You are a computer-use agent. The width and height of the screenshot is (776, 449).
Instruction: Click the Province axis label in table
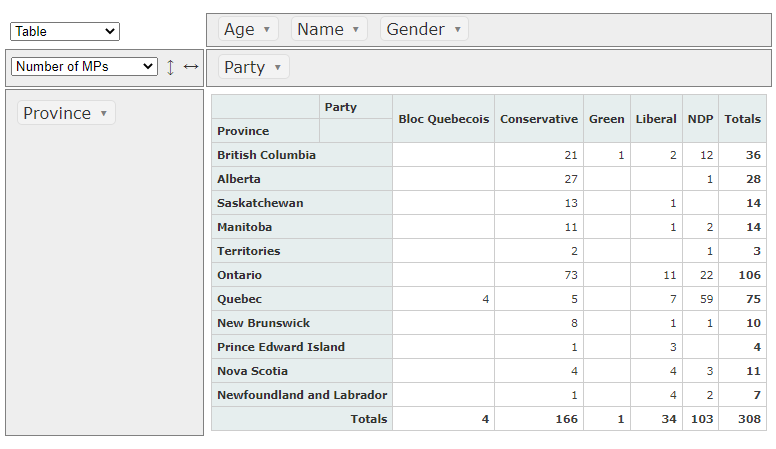(265, 131)
